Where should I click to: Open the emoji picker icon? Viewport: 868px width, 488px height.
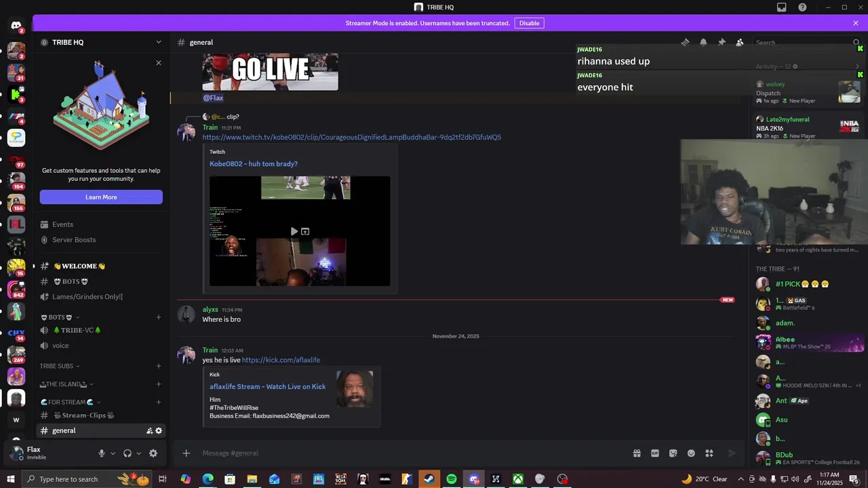(x=691, y=453)
